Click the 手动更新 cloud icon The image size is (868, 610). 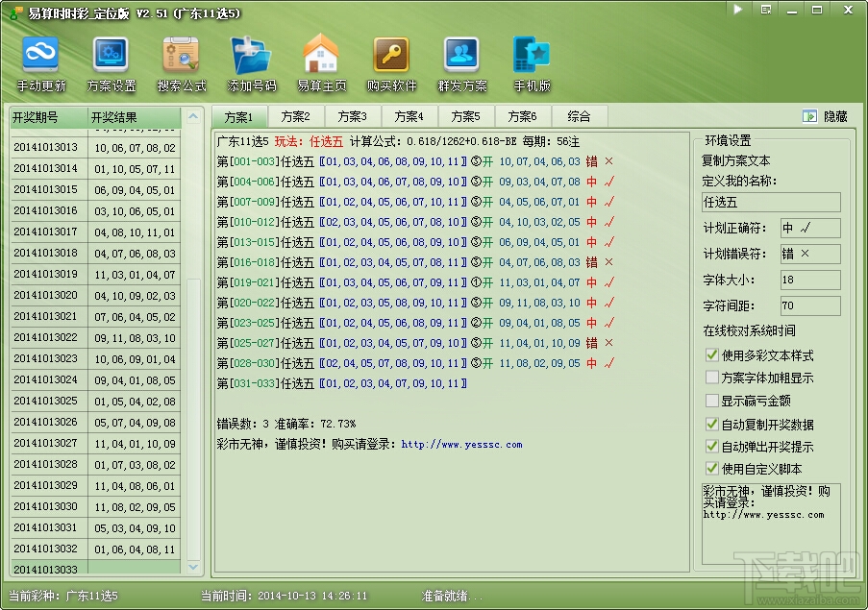point(40,54)
